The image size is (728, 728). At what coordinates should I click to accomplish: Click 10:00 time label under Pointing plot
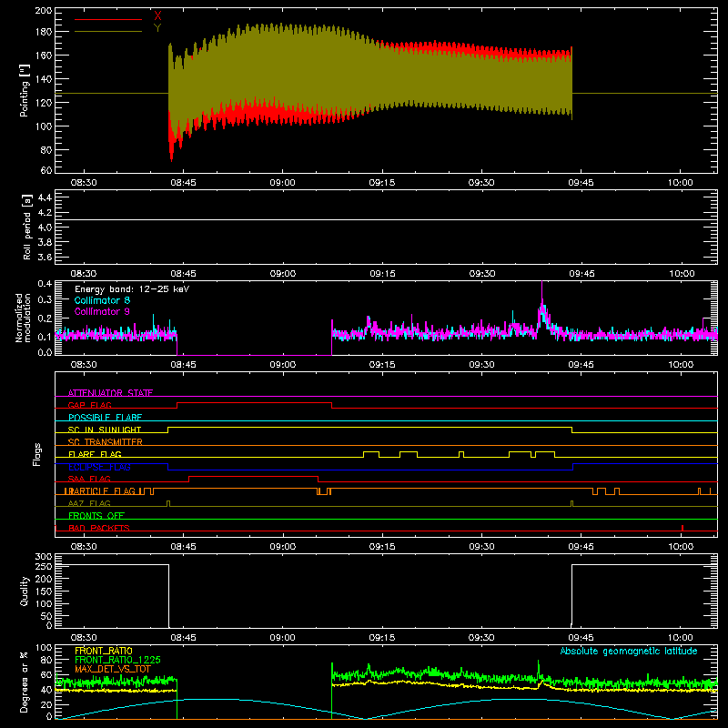point(680,183)
